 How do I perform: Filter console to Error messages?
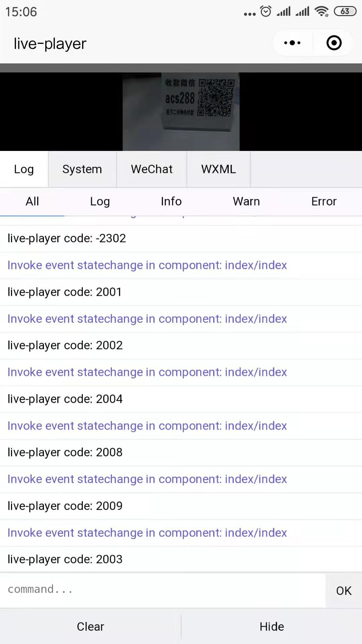pyautogui.click(x=324, y=201)
